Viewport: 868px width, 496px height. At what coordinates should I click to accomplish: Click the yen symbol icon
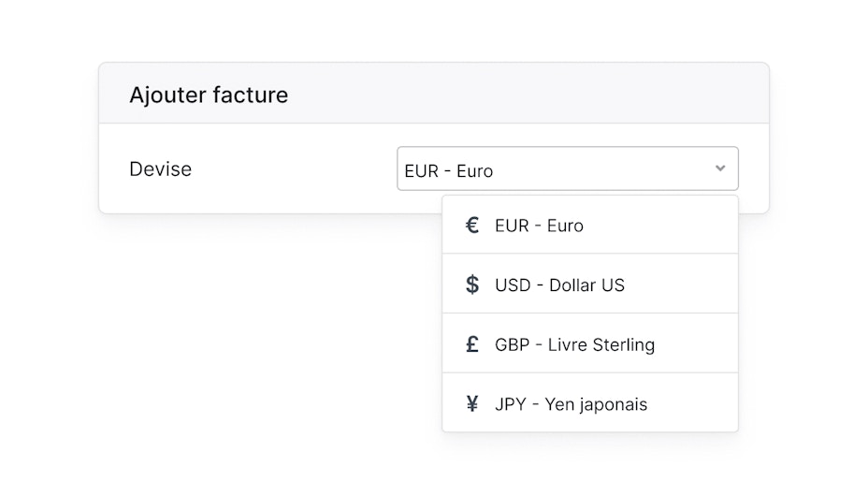(472, 404)
